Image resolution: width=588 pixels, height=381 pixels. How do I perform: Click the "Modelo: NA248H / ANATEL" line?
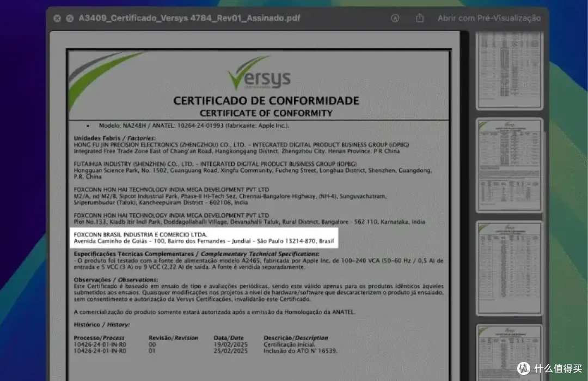pos(194,125)
